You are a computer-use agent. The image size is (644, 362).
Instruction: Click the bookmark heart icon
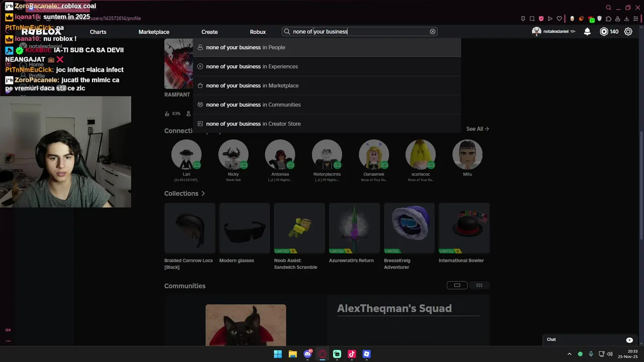(559, 19)
